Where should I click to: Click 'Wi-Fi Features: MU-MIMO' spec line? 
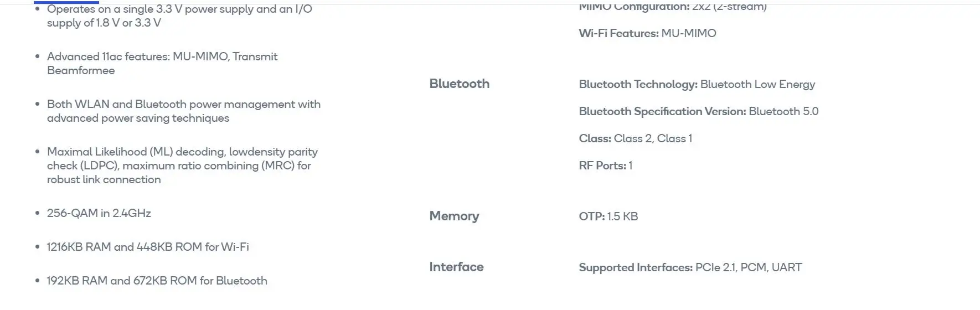647,33
